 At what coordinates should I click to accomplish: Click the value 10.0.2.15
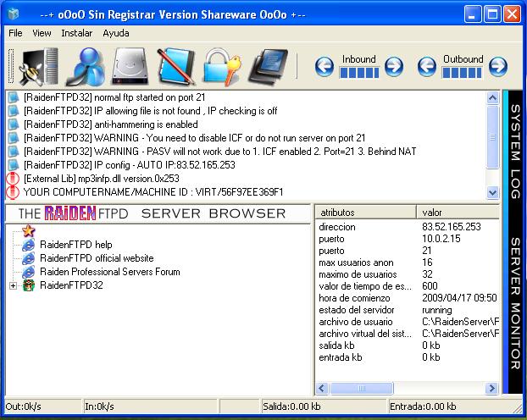[441, 239]
